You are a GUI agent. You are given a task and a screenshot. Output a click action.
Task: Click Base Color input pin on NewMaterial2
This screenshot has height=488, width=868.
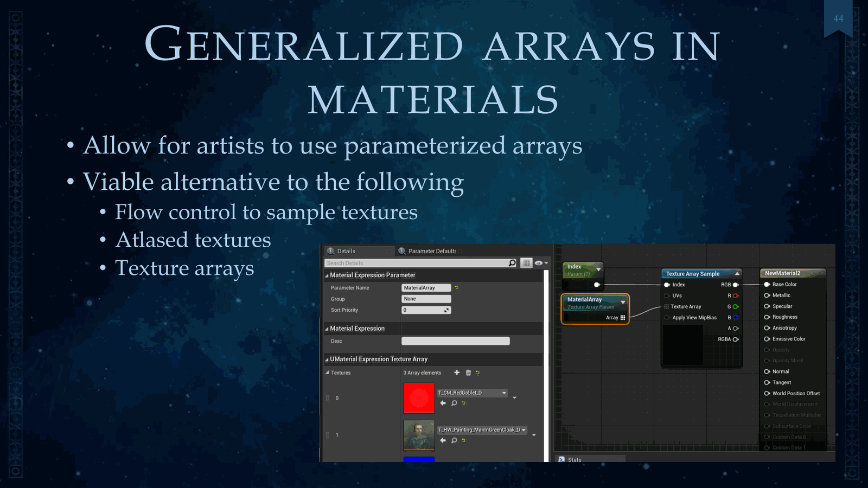(x=767, y=284)
